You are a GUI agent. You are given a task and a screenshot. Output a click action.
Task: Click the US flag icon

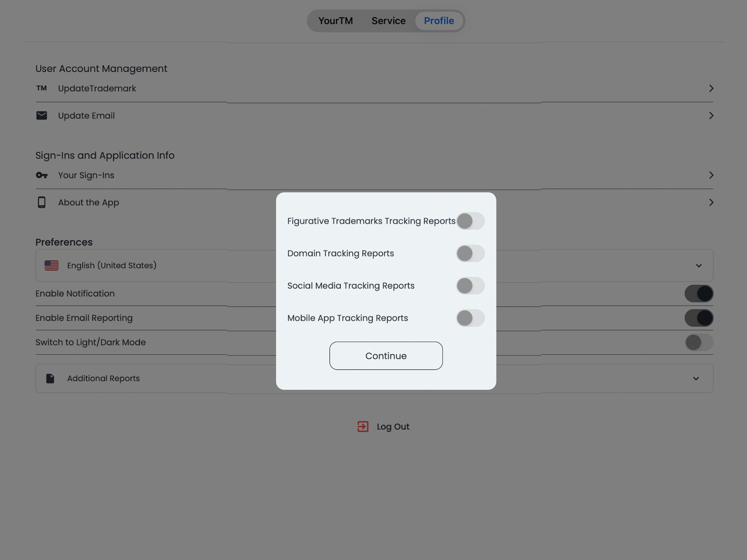point(52,265)
